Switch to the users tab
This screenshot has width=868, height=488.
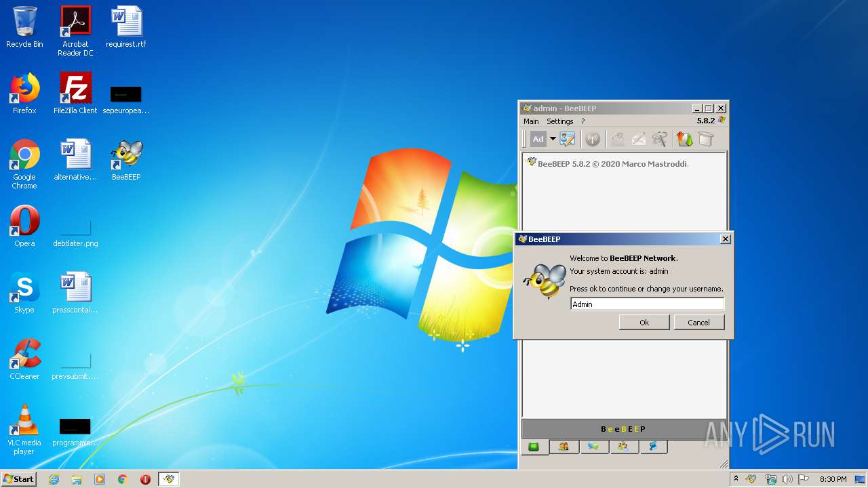pos(564,447)
